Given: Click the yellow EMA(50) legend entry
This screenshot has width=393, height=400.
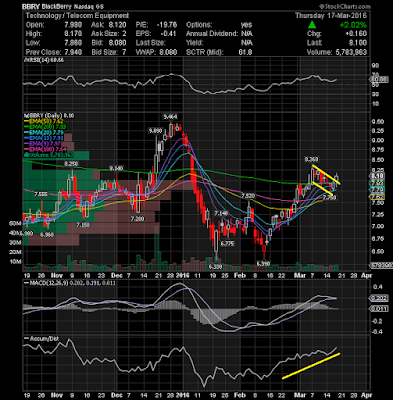Looking at the screenshot, I should pyautogui.click(x=43, y=121).
